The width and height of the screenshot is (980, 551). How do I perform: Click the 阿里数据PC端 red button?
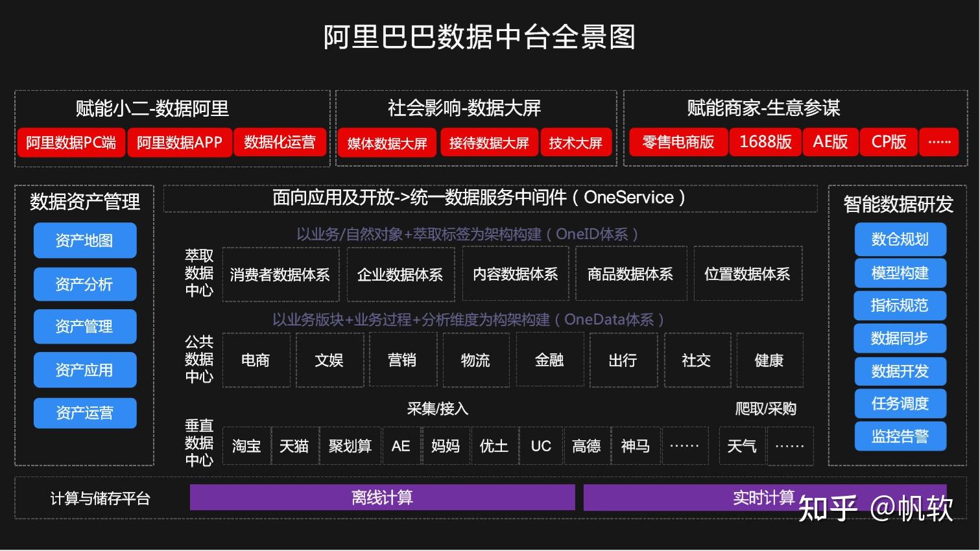(x=71, y=143)
